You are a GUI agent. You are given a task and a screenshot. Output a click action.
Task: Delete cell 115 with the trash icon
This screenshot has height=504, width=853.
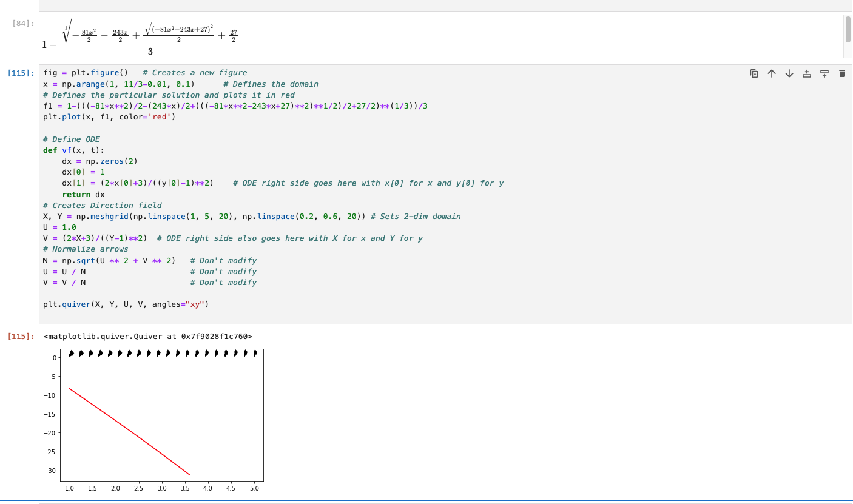(841, 73)
